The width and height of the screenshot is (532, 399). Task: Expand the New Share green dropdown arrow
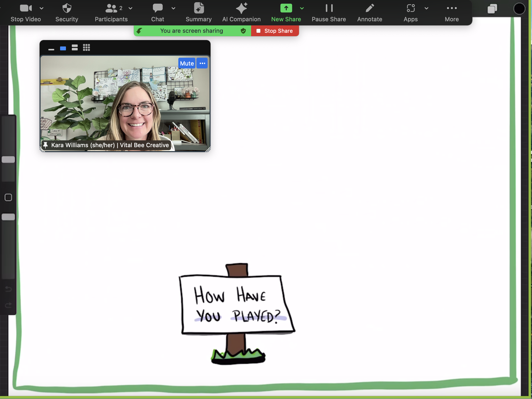click(x=302, y=8)
